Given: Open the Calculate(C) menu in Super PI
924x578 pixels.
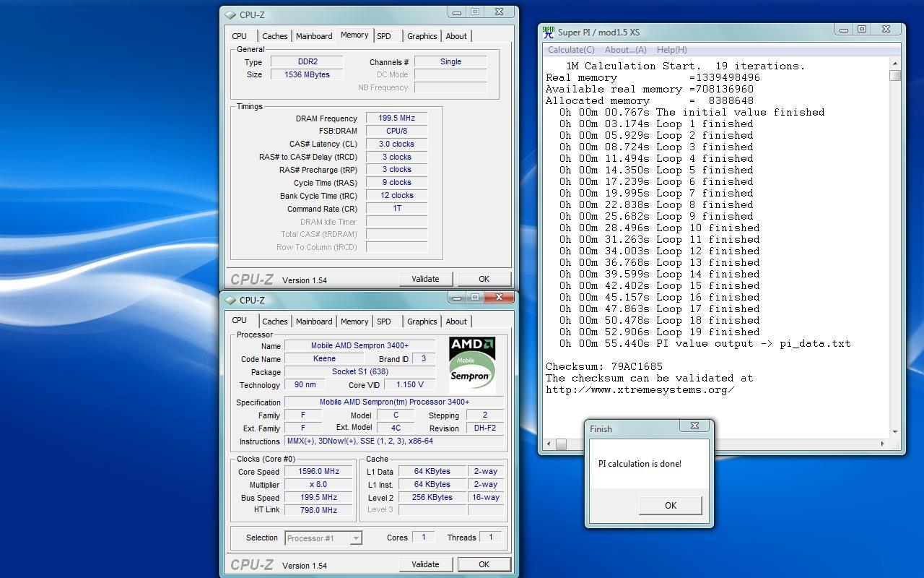Looking at the screenshot, I should [571, 50].
